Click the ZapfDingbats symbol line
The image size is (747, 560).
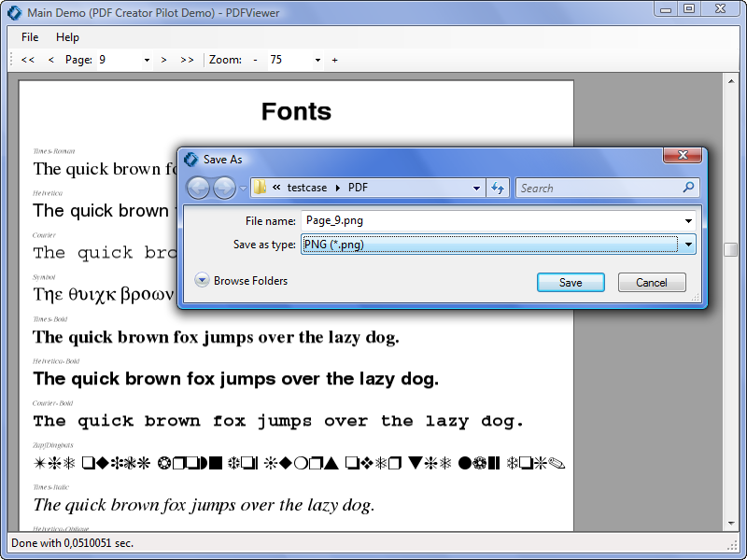coord(299,463)
